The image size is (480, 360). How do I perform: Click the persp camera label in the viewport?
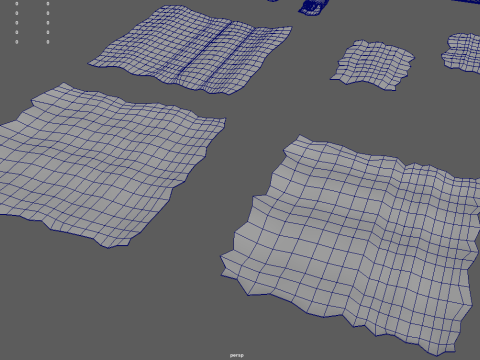tap(237, 355)
